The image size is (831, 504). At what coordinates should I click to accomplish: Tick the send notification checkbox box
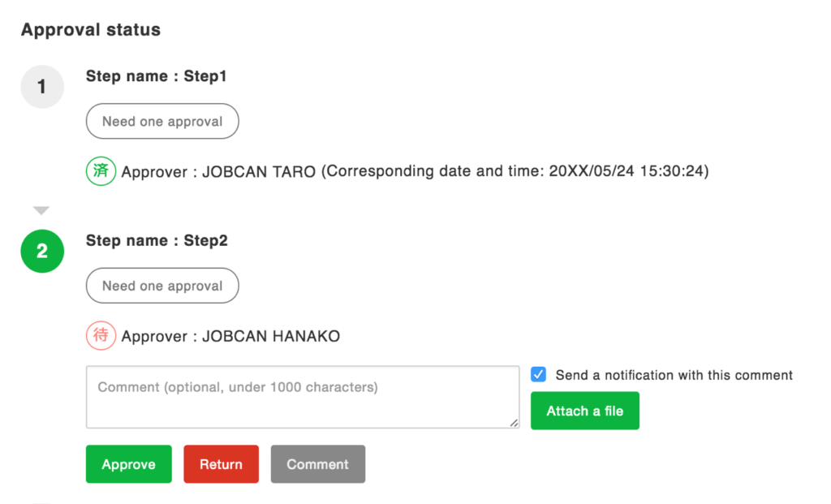pos(538,374)
